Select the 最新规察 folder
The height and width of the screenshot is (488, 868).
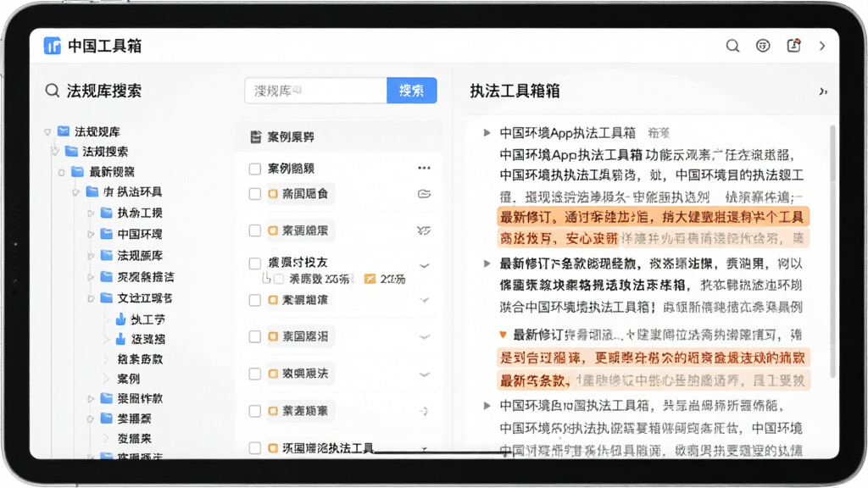tap(103, 172)
